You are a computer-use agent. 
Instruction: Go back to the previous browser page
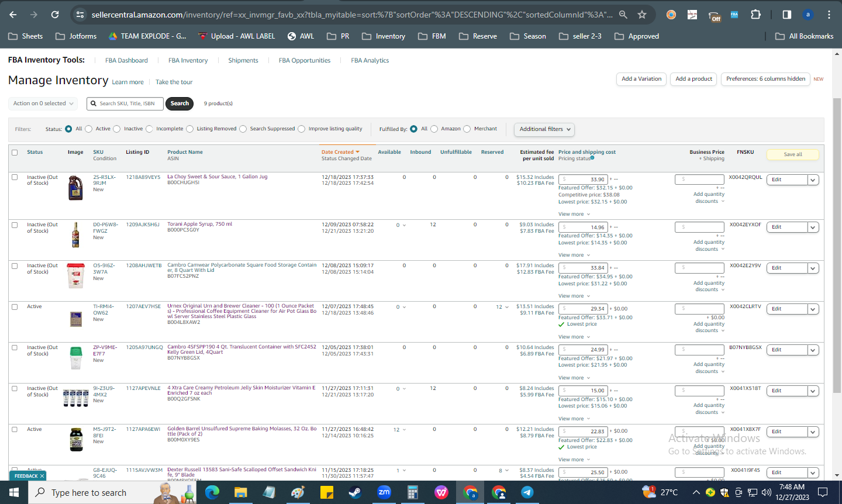click(13, 15)
